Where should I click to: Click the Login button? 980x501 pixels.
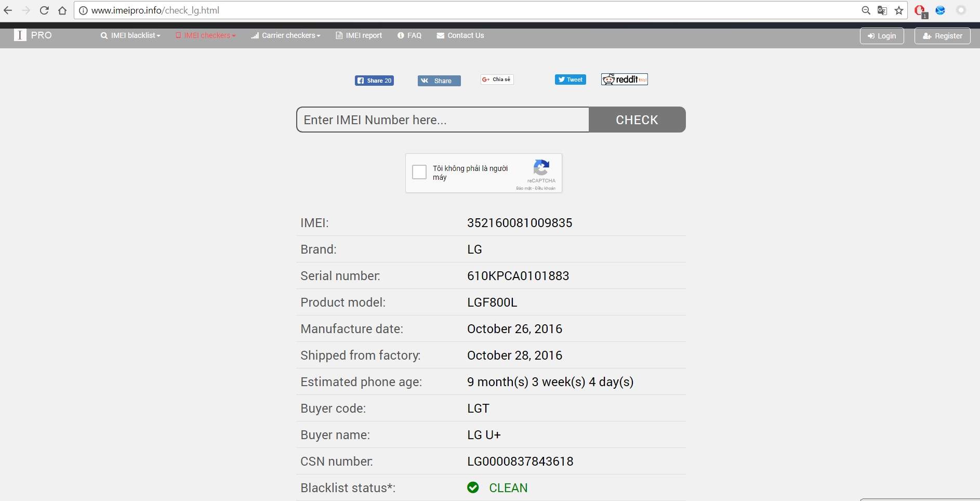click(x=882, y=36)
